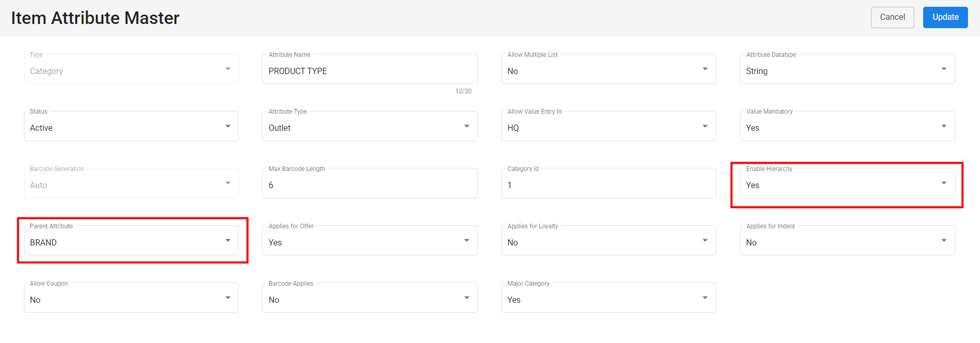
Task: Open the Applies for Offer dropdown
Action: pyautogui.click(x=369, y=241)
